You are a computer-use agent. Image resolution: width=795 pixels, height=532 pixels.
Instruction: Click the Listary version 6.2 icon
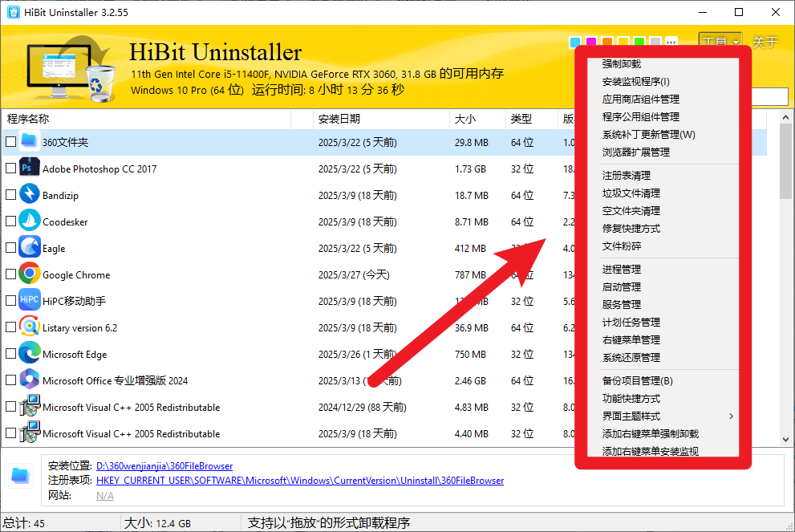coord(29,327)
